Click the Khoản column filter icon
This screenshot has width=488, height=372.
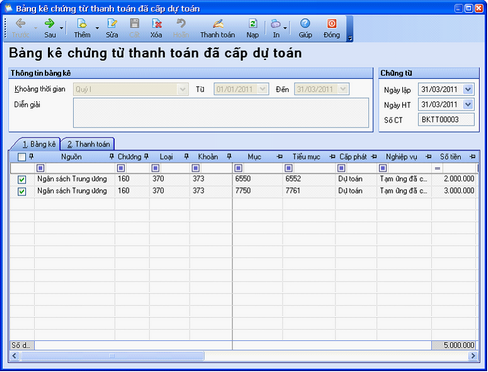tap(196, 168)
